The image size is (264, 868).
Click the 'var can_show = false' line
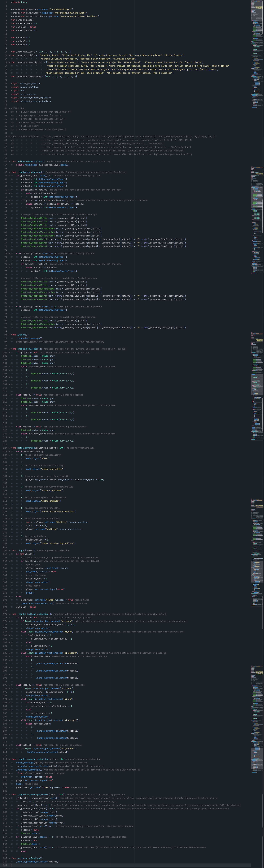[24, 27]
